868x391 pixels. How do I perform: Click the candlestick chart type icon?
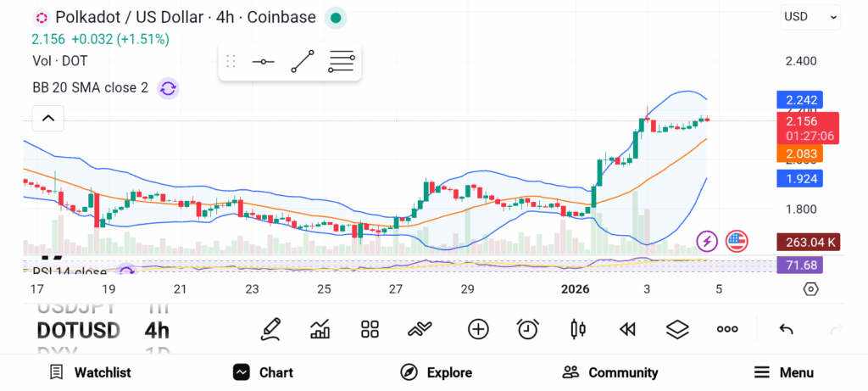(578, 329)
